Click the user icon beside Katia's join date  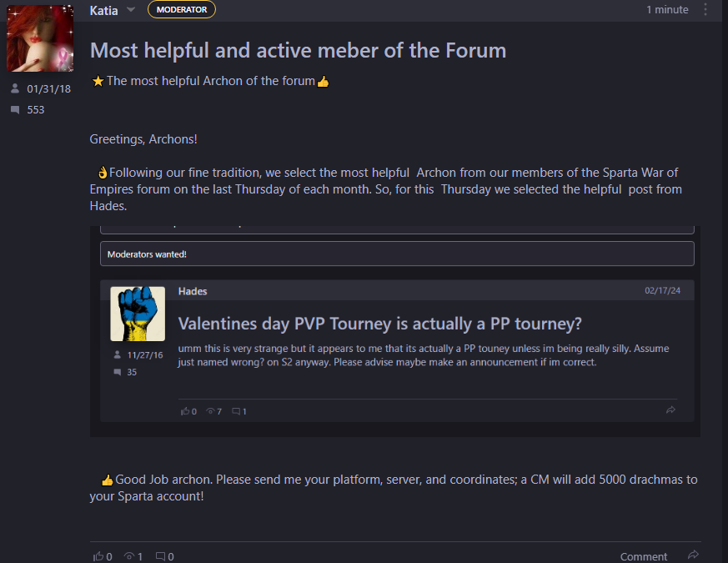[15, 88]
